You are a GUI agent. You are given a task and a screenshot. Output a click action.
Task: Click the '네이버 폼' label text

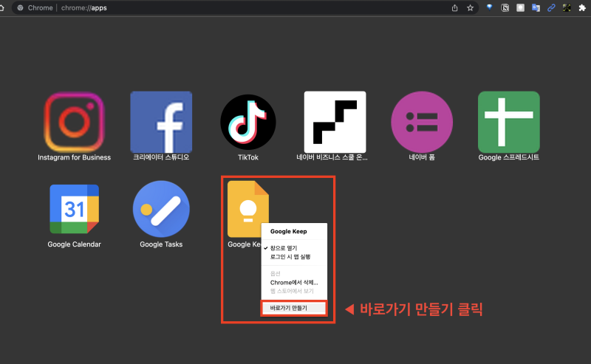422,157
